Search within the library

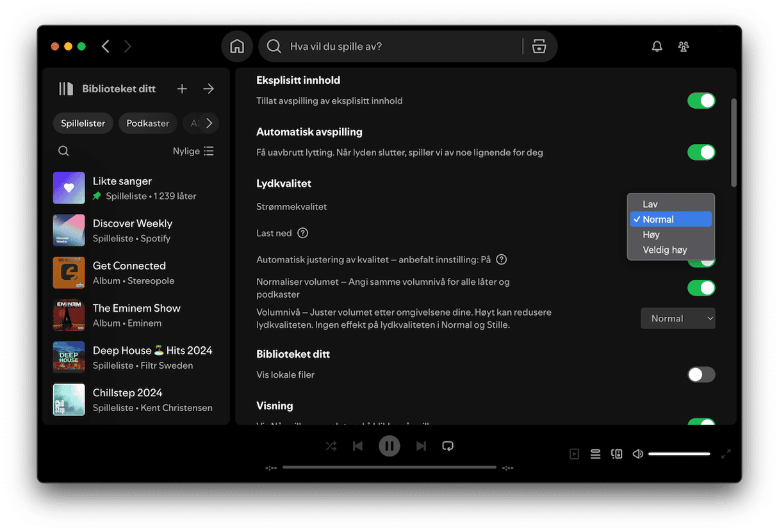63,151
